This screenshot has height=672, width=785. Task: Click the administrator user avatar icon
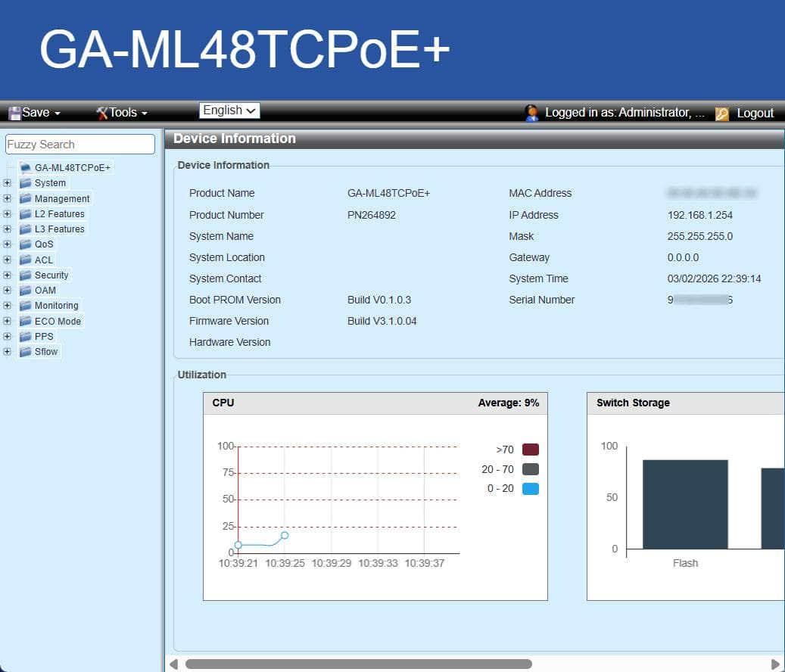pyautogui.click(x=533, y=112)
